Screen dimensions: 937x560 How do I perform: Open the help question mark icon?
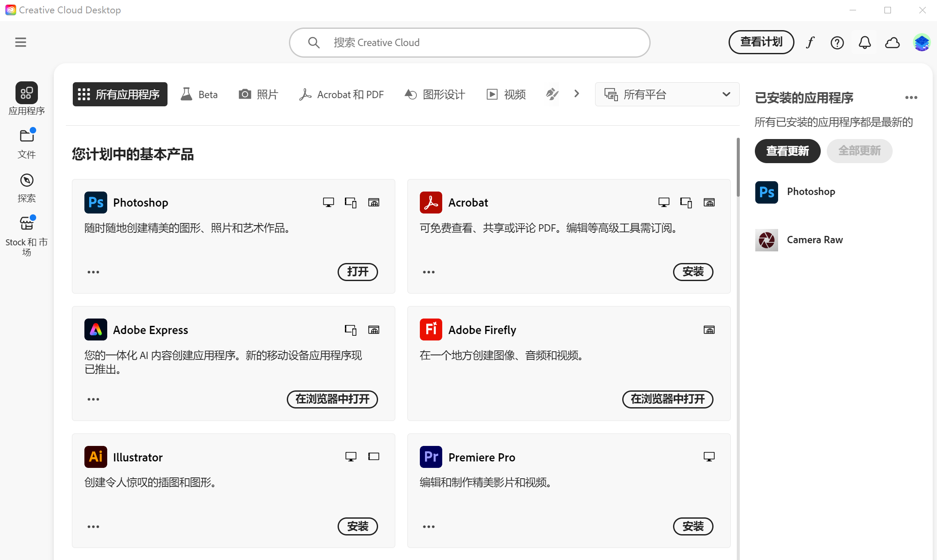pos(837,43)
